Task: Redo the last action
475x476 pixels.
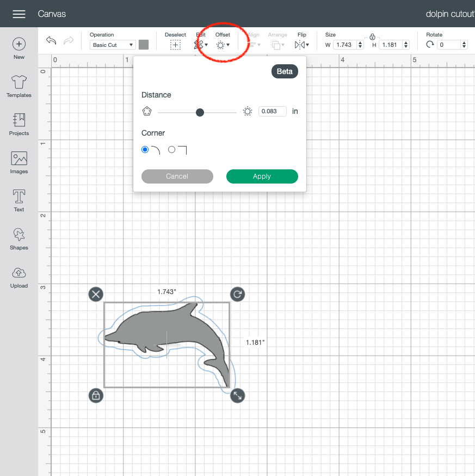Action: click(x=69, y=40)
